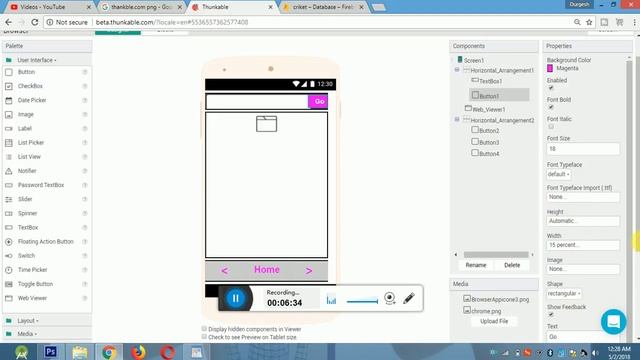The width and height of the screenshot is (640, 360).
Task: Adjust the recorder volume slider
Action: pyautogui.click(x=362, y=301)
